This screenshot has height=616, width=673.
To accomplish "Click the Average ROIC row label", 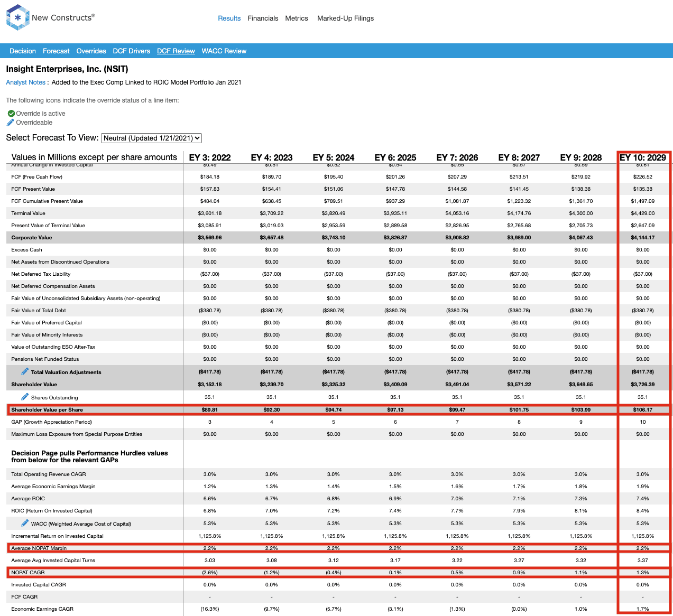I will 28,499.
